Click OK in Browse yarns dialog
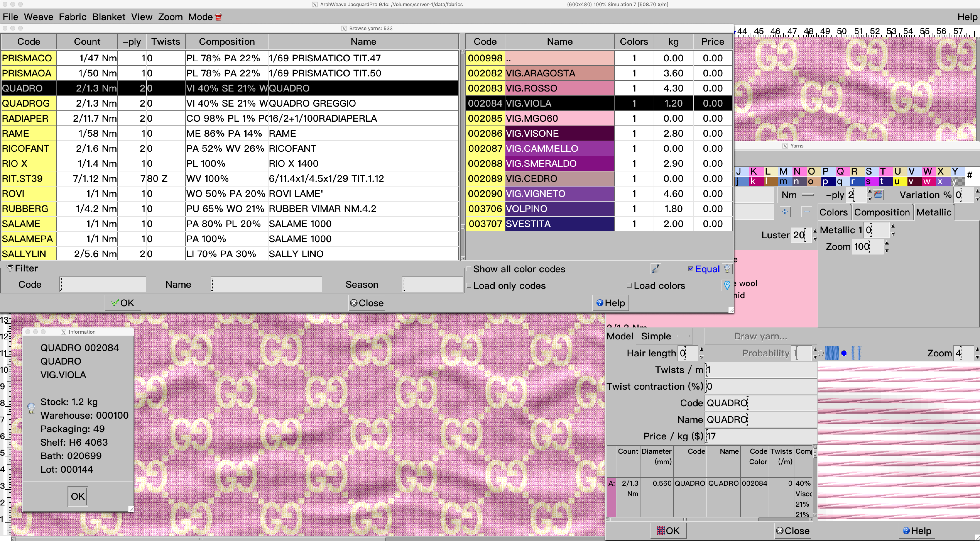 pos(123,303)
